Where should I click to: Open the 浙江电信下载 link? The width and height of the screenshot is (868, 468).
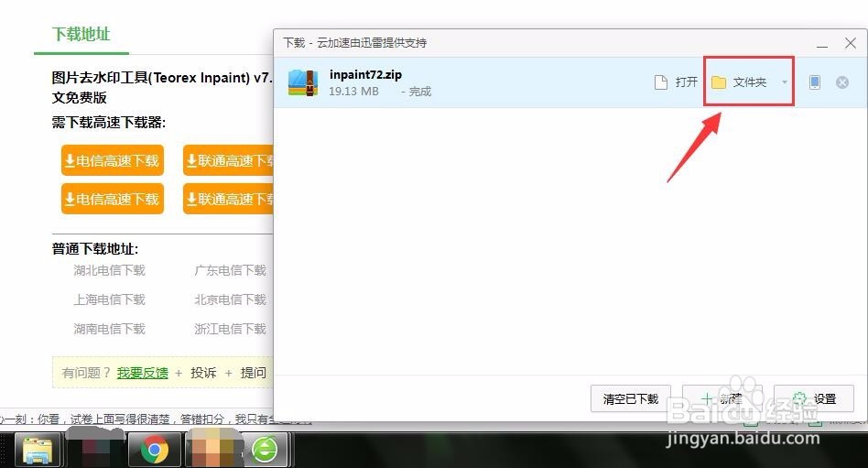[x=231, y=329]
